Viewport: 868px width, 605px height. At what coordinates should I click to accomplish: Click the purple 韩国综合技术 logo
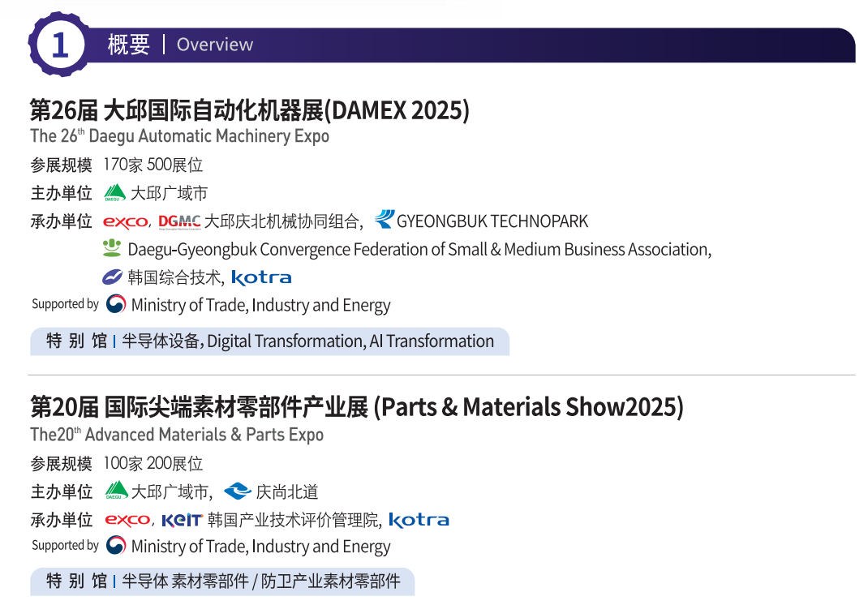113,277
